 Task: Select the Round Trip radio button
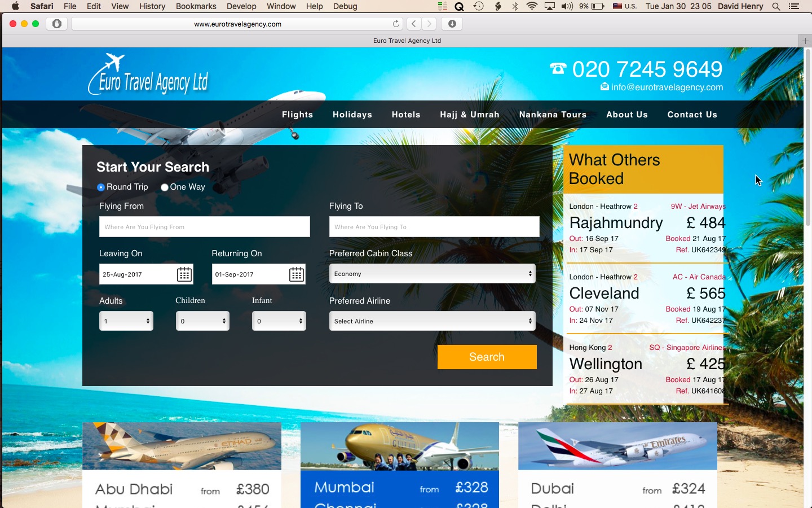coord(101,187)
